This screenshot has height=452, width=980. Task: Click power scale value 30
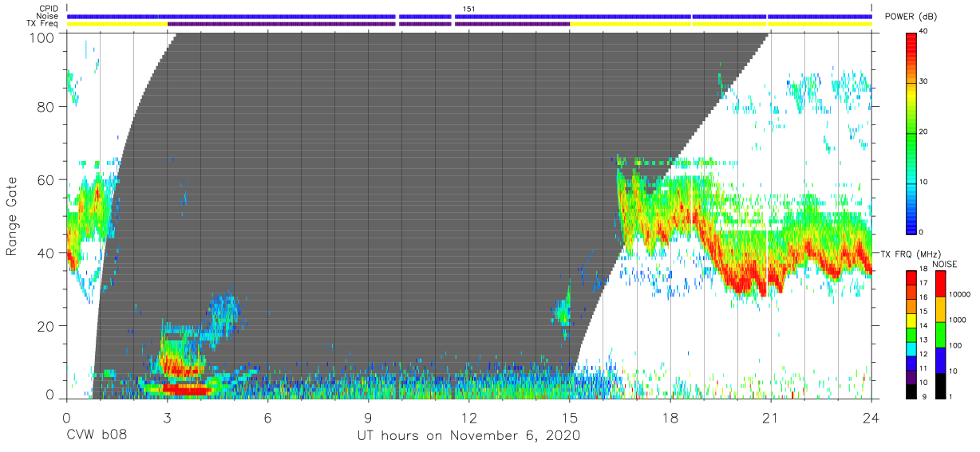[924, 81]
